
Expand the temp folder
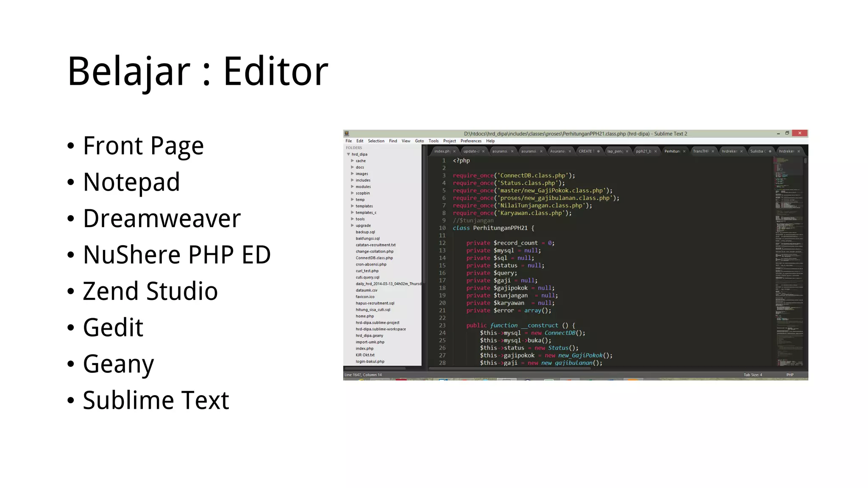[352, 200]
